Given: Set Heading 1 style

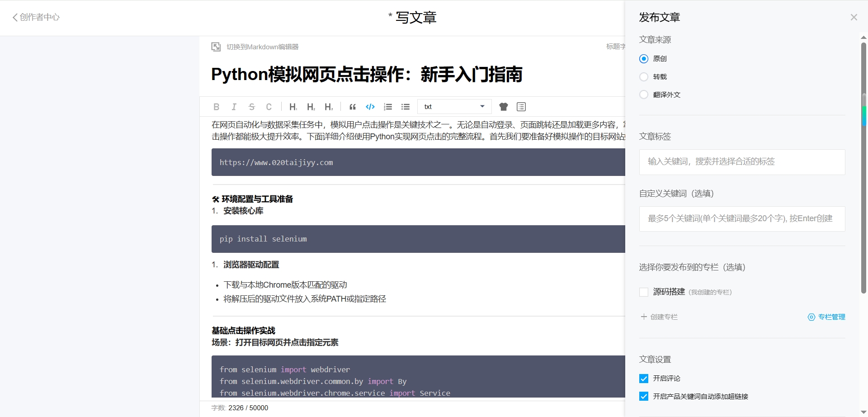Looking at the screenshot, I should (293, 107).
